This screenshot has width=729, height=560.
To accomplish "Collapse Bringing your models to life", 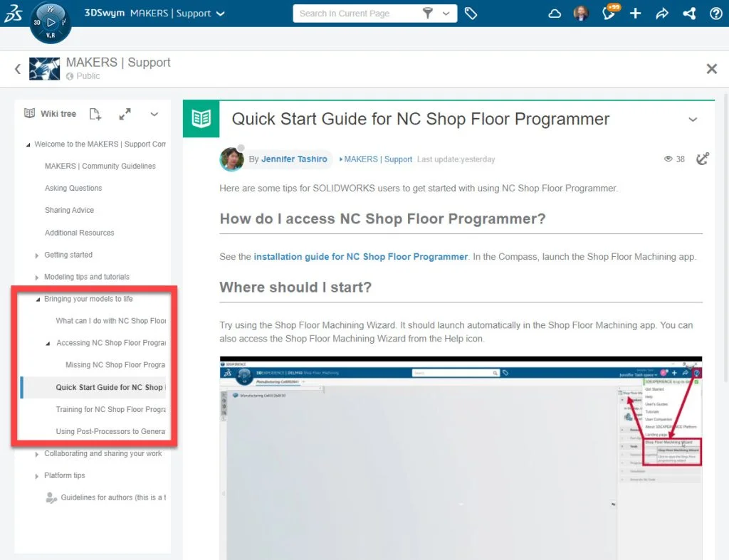I will pyautogui.click(x=38, y=300).
